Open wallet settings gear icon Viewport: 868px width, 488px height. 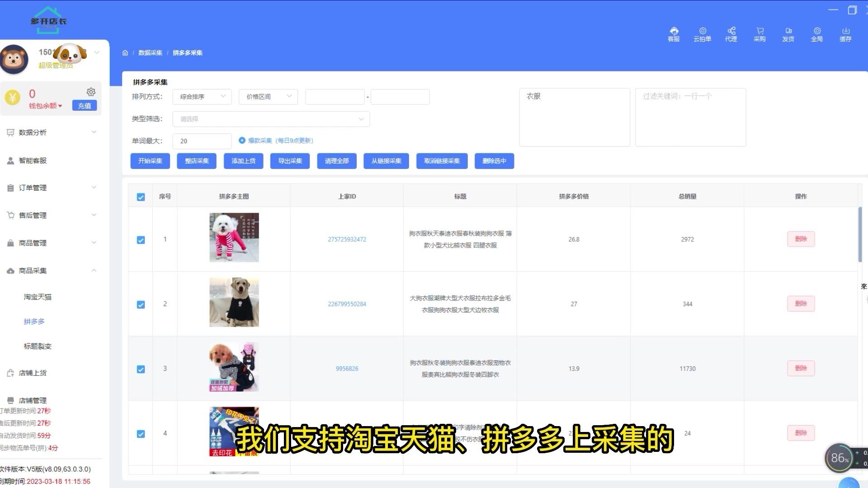91,92
